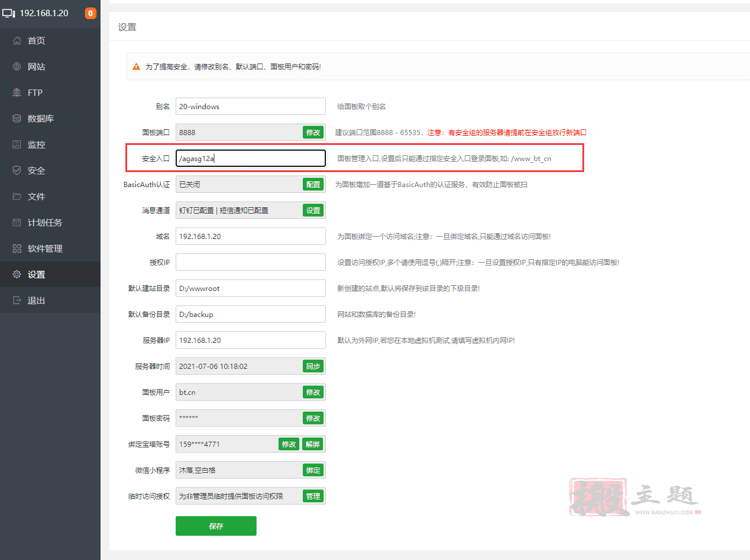Click the red 注意 security group warning
Viewport: 750px width, 560px height.
[507, 132]
